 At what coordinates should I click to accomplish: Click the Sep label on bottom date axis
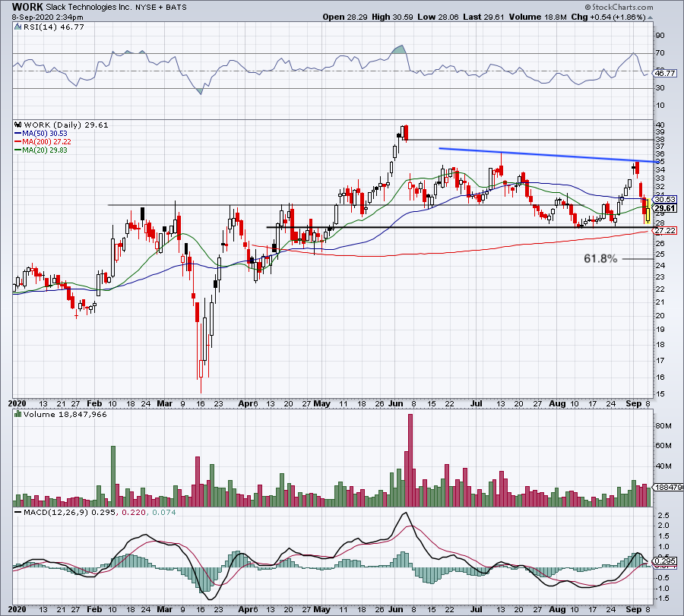tap(633, 609)
